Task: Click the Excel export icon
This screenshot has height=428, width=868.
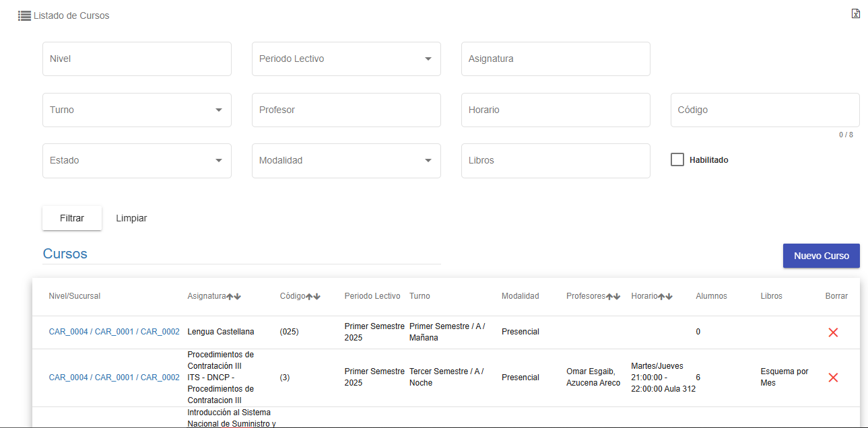Action: pyautogui.click(x=856, y=13)
